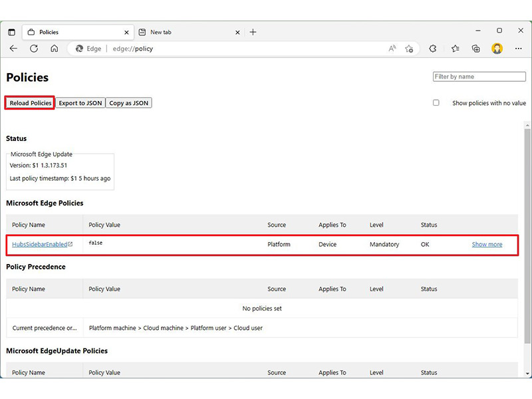Viewport: 532px width, 399px height.
Task: Go back with the back arrow
Action: pyautogui.click(x=13, y=49)
